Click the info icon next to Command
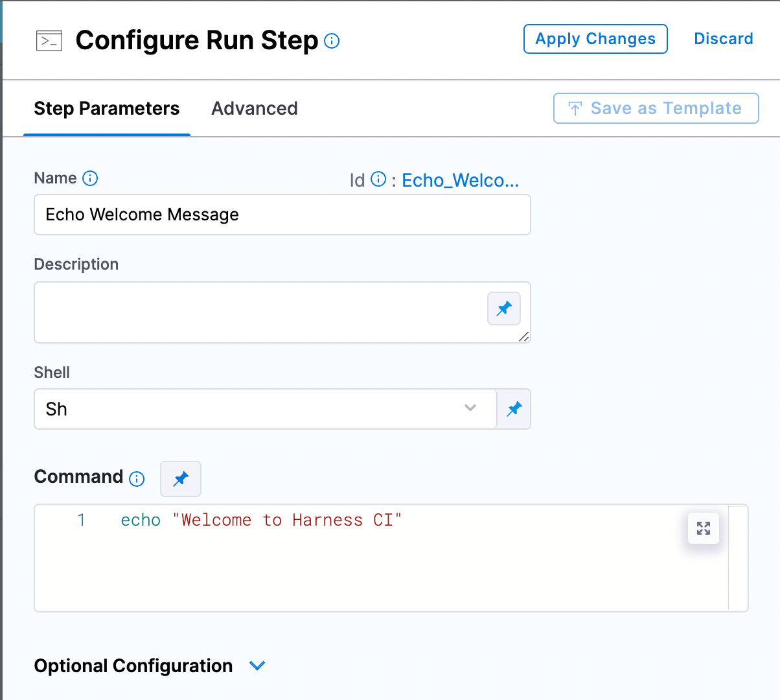 coord(137,479)
